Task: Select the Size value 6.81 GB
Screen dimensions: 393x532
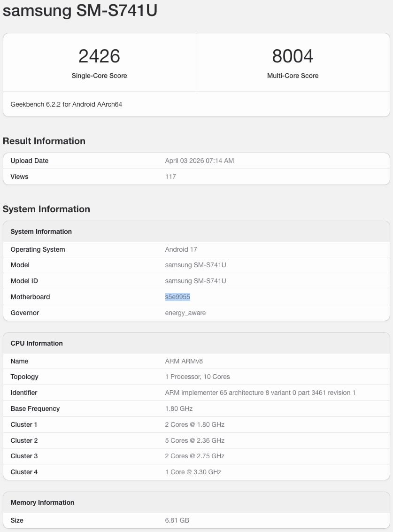Action: [177, 520]
